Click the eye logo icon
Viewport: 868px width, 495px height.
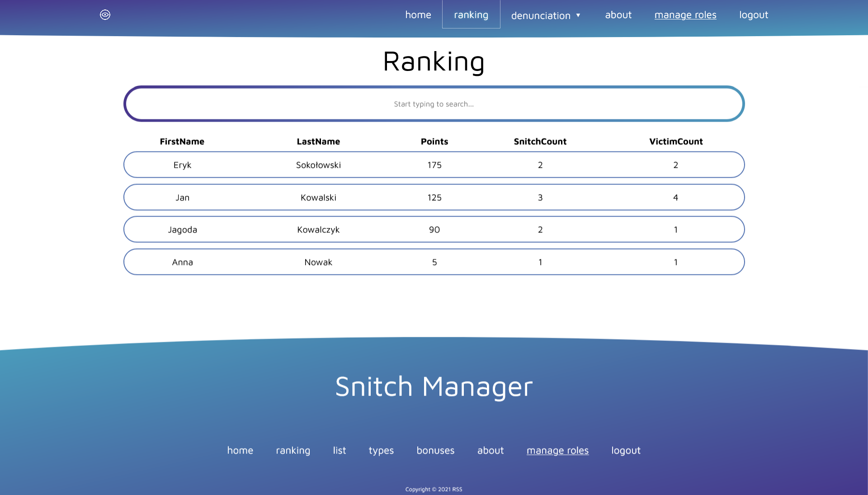105,15
